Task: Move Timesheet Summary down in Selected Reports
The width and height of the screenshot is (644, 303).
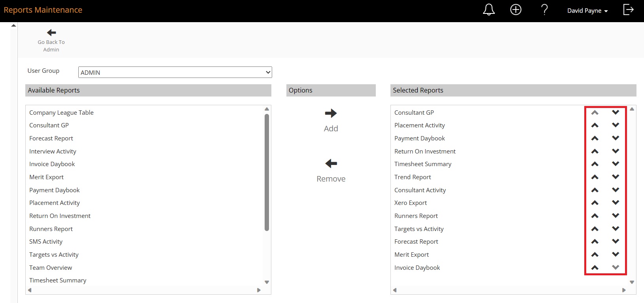Action: [616, 164]
